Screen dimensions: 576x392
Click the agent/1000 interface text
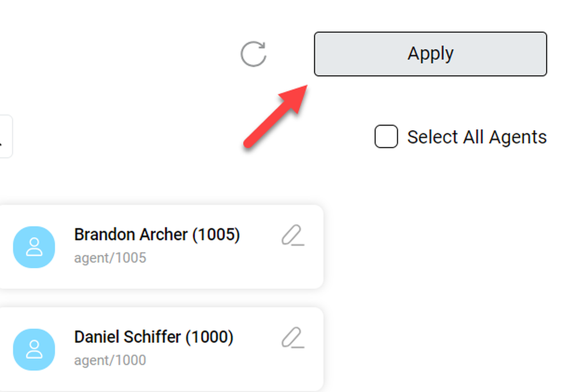(x=110, y=360)
